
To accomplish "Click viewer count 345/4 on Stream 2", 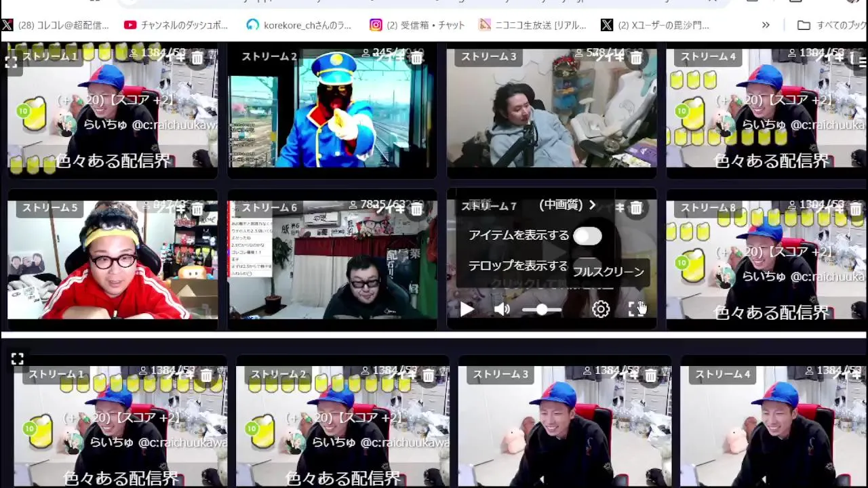I will (x=384, y=52).
